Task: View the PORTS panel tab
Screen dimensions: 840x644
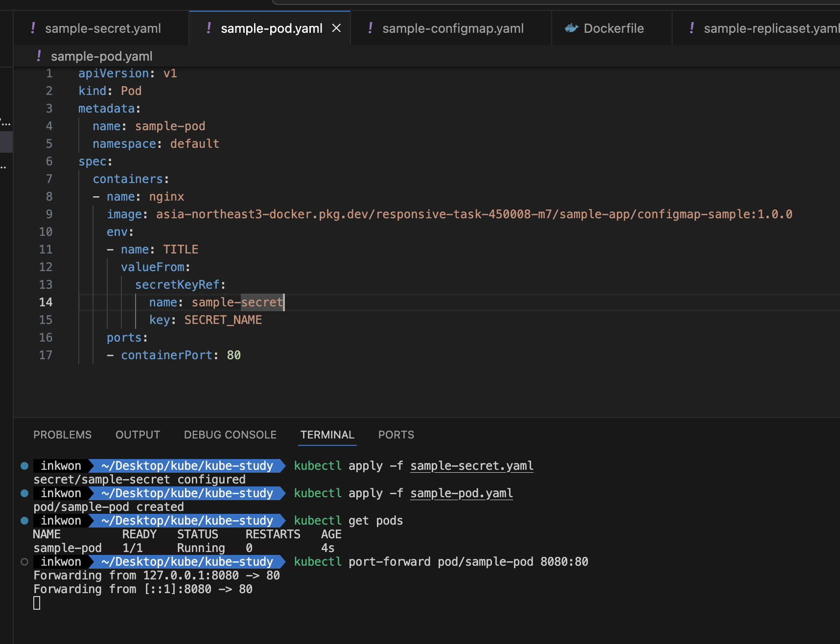Action: coord(396,435)
